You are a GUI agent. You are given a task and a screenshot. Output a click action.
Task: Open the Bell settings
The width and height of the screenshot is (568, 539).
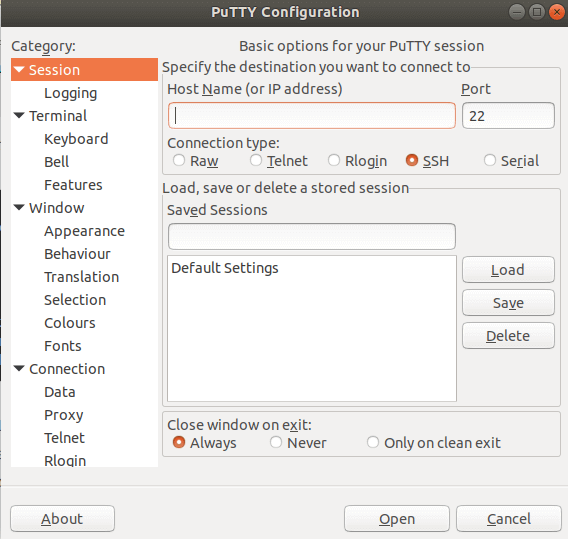pos(57,162)
